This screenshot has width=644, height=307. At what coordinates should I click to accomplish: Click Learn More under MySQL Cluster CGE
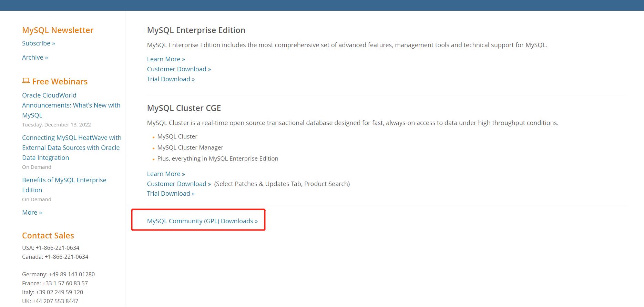(x=166, y=174)
